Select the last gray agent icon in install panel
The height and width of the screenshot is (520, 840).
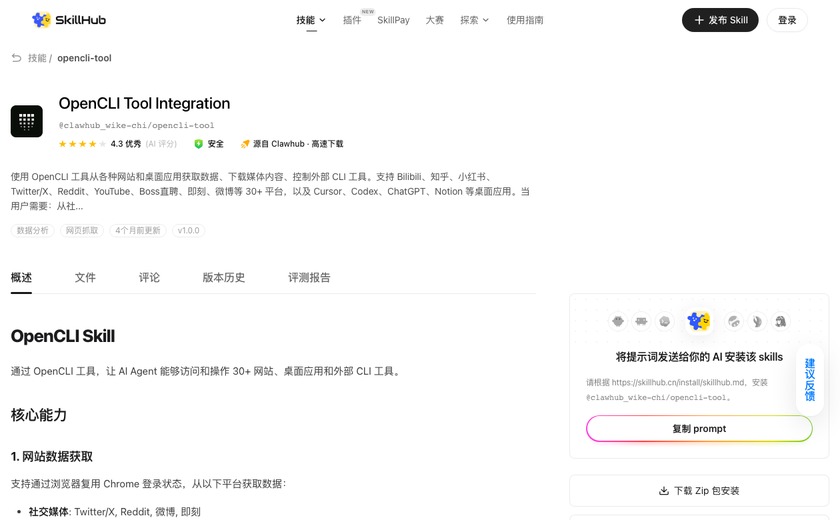point(781,321)
